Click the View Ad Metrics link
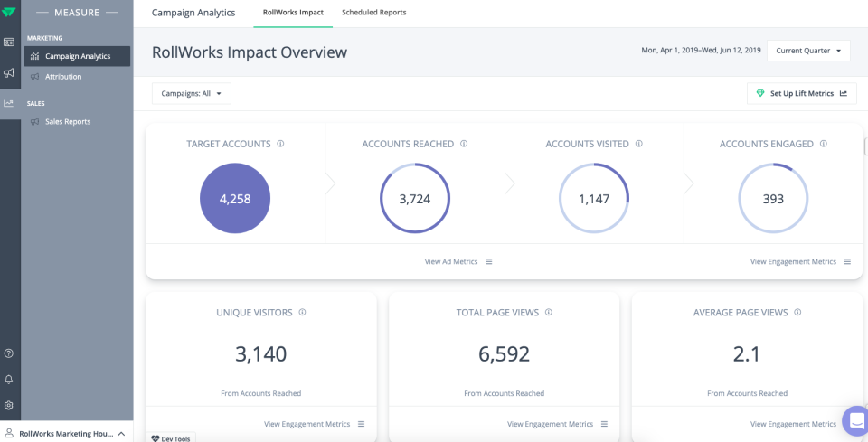The image size is (868, 442). tap(451, 261)
